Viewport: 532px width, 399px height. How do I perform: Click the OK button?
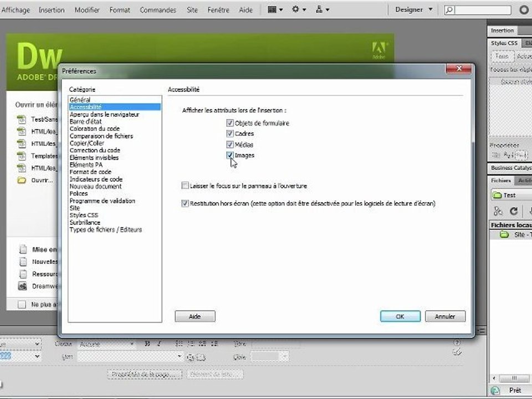pyautogui.click(x=400, y=316)
